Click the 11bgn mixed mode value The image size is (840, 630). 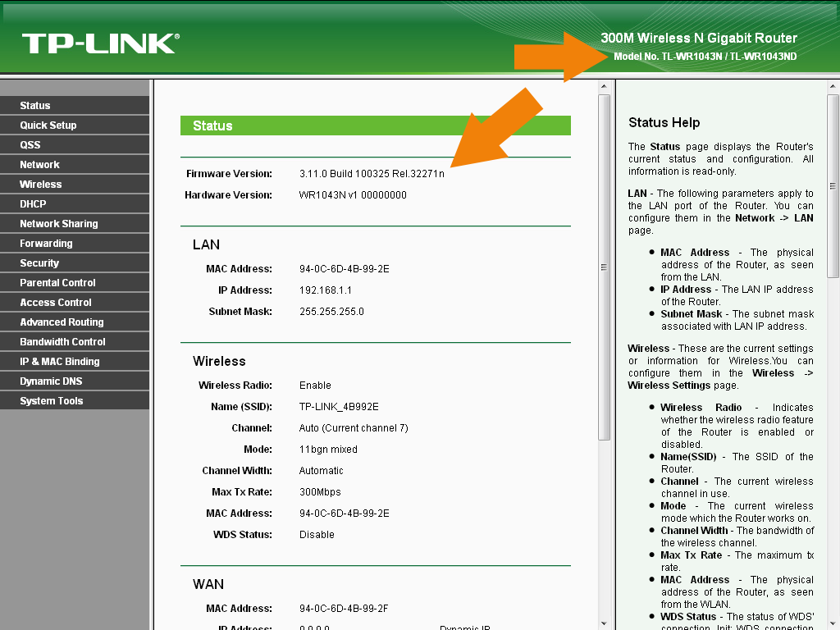(328, 450)
